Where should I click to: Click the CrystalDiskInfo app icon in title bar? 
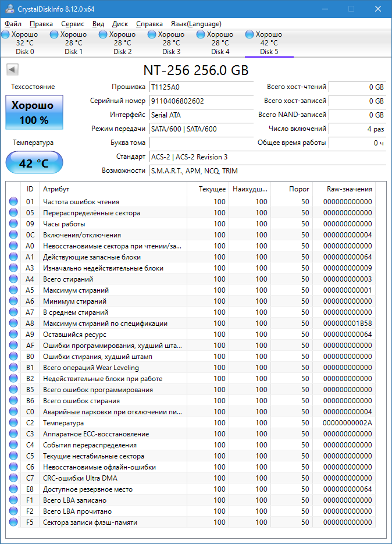10,9
